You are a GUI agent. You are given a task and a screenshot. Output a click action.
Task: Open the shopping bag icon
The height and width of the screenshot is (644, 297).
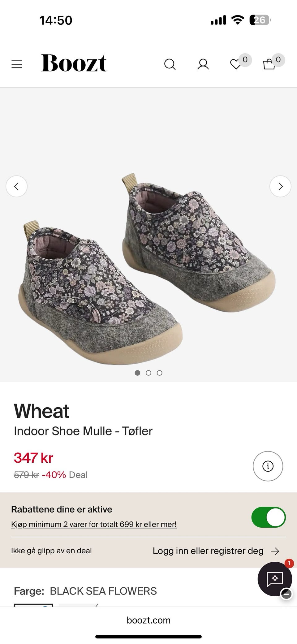pyautogui.click(x=269, y=64)
